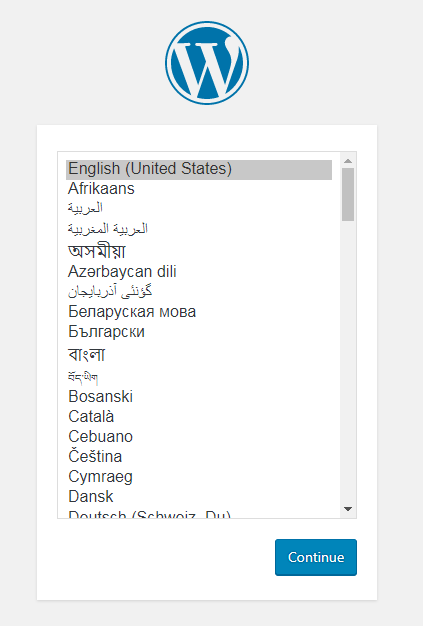Screen dimensions: 423x626
Task: Select Български language option
Action: (x=199, y=332)
